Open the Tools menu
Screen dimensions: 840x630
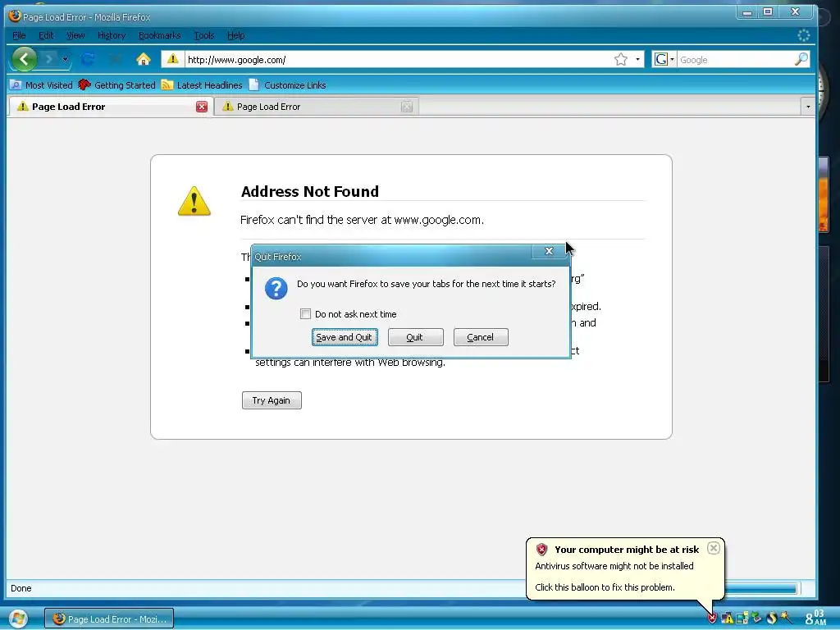click(204, 35)
